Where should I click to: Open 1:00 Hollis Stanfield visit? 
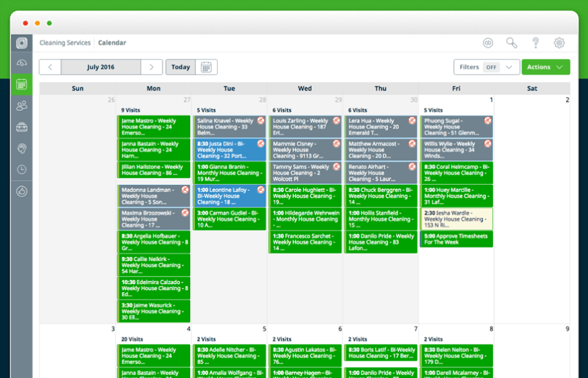pyautogui.click(x=381, y=219)
